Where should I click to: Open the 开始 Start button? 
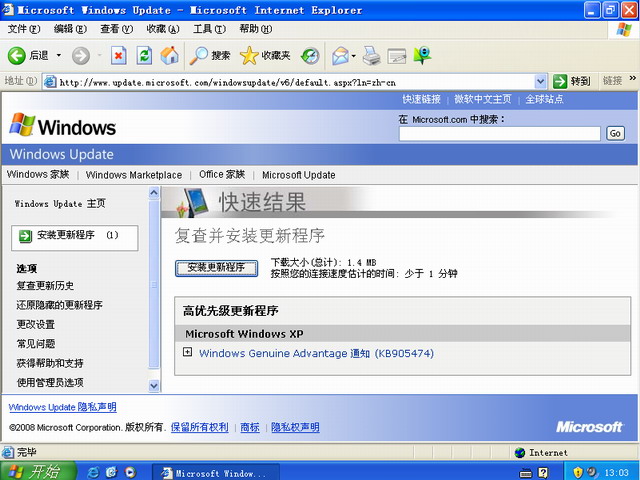coord(38,471)
